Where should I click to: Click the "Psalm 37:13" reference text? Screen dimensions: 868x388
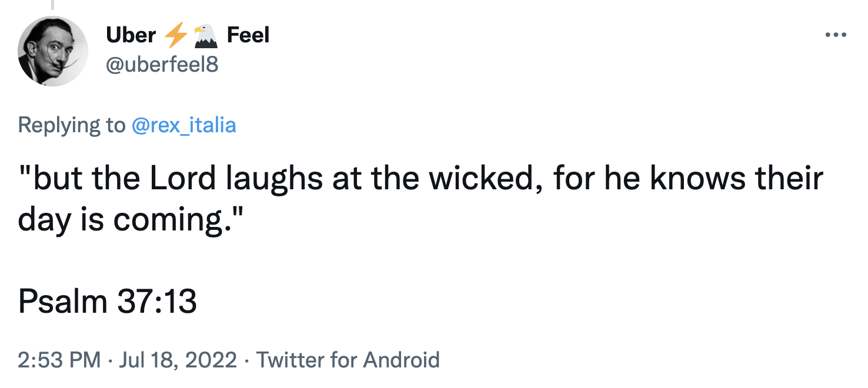point(108,302)
